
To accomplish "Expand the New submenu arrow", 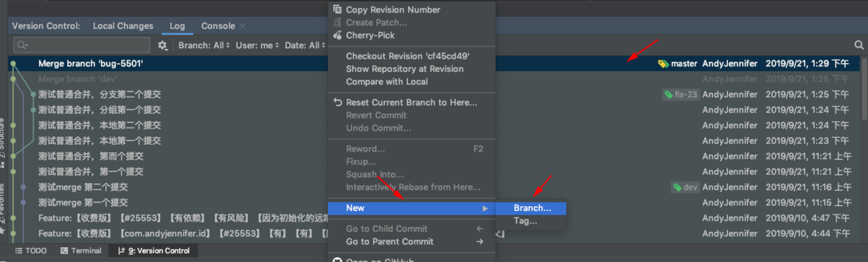I will coord(484,208).
